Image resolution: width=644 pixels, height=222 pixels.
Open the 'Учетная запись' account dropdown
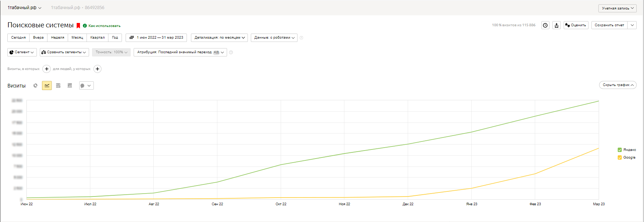coord(617,8)
